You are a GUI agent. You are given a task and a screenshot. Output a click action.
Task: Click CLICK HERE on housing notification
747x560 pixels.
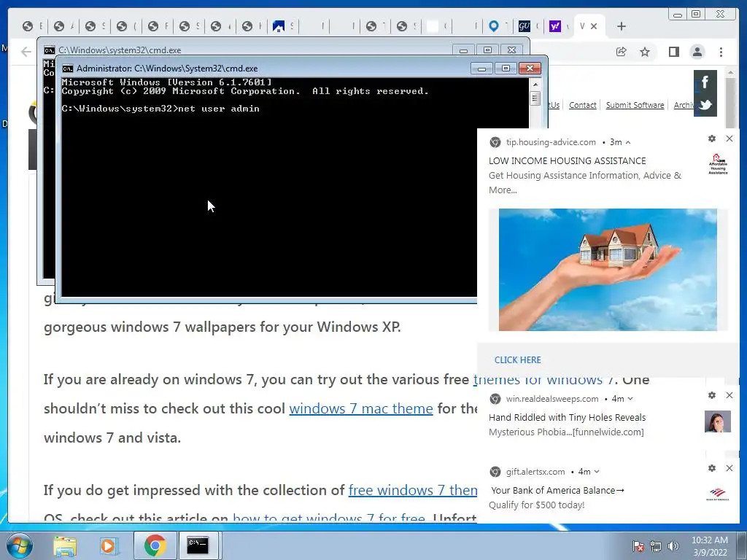coord(517,360)
